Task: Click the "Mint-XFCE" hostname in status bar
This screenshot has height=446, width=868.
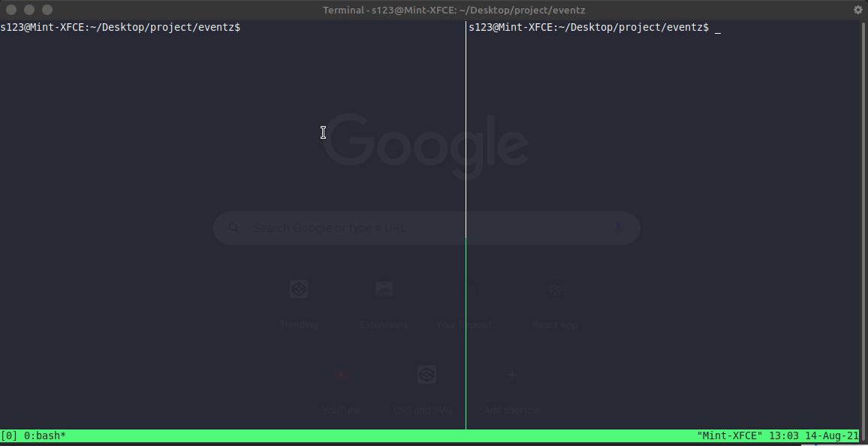Action: [730, 435]
